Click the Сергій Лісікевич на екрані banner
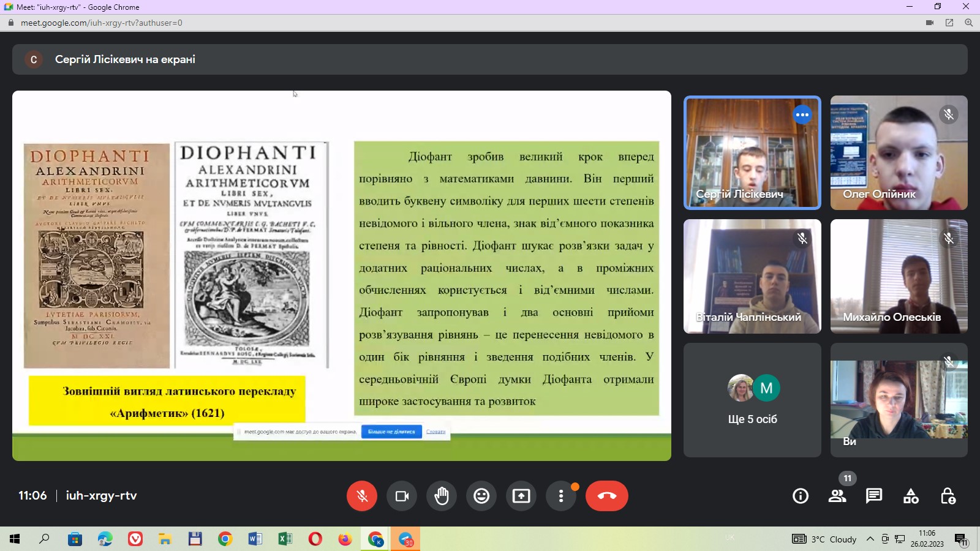980x551 pixels. click(490, 59)
